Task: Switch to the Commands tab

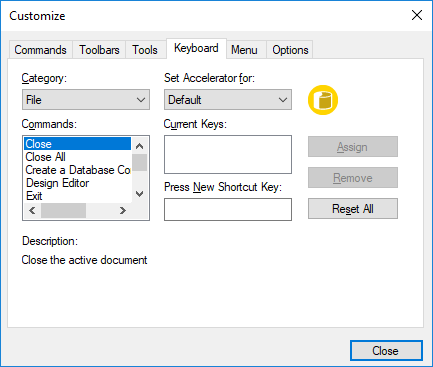Action: click(x=41, y=50)
